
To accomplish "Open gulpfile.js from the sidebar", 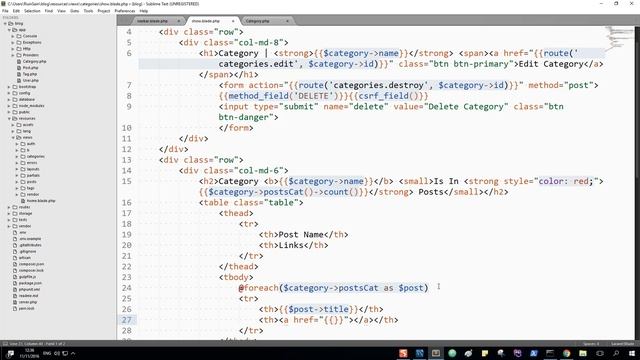I will coord(27,277).
